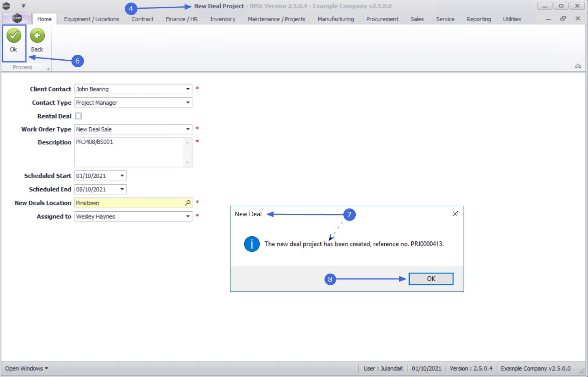Click the User : JulandaK status entry

tap(383, 369)
